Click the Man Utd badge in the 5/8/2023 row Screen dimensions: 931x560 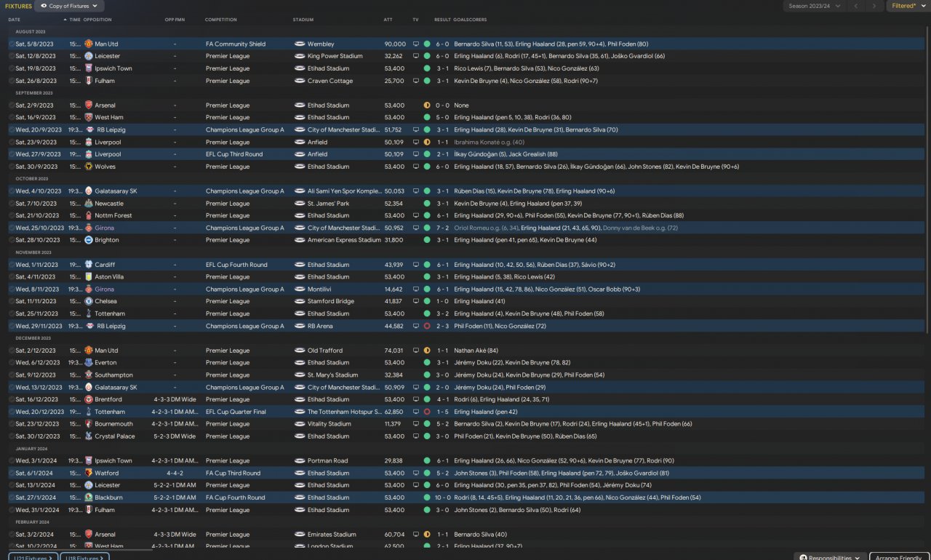89,44
